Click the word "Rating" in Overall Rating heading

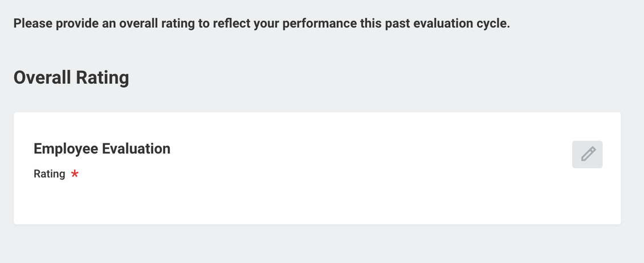(x=103, y=78)
